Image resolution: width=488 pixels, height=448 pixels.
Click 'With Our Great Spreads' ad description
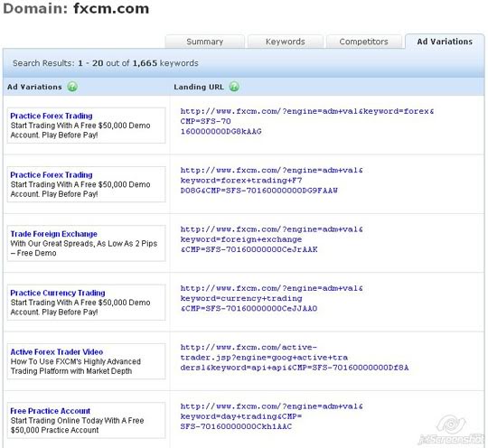84,248
